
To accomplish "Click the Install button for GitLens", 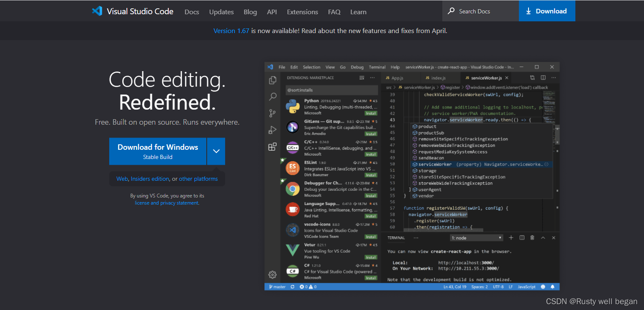I will click(x=371, y=134).
